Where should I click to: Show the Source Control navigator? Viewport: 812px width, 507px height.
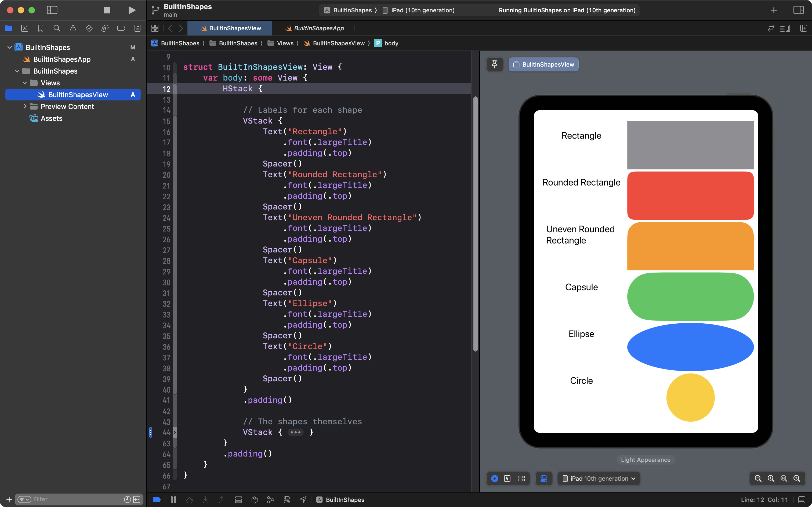click(x=24, y=28)
